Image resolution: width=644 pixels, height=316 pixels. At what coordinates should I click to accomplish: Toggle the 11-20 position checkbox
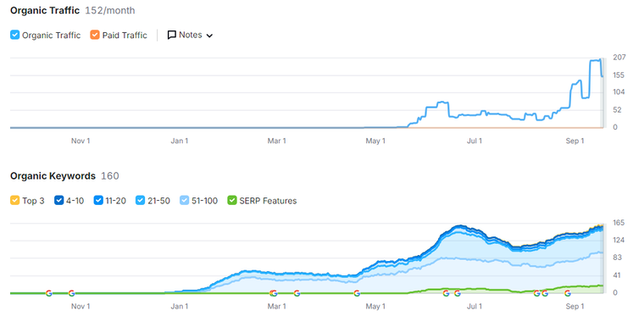coord(98,201)
